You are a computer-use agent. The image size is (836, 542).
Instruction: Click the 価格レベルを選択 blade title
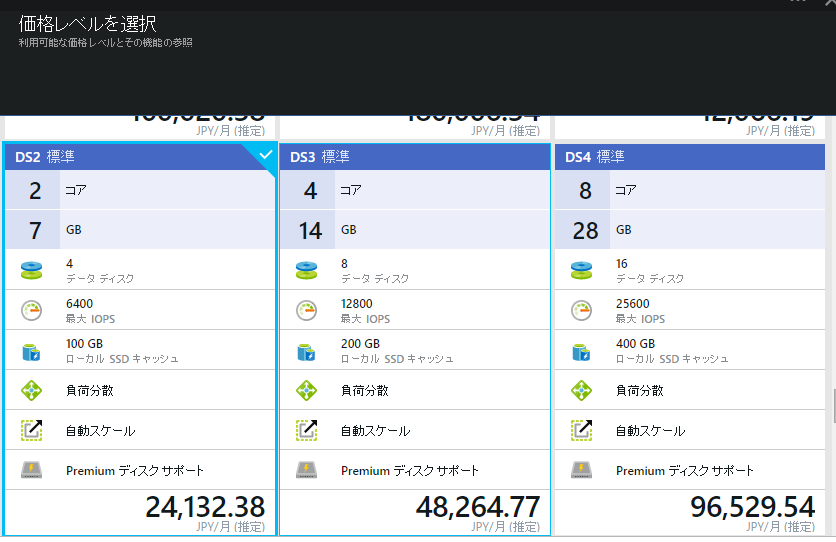(88, 23)
